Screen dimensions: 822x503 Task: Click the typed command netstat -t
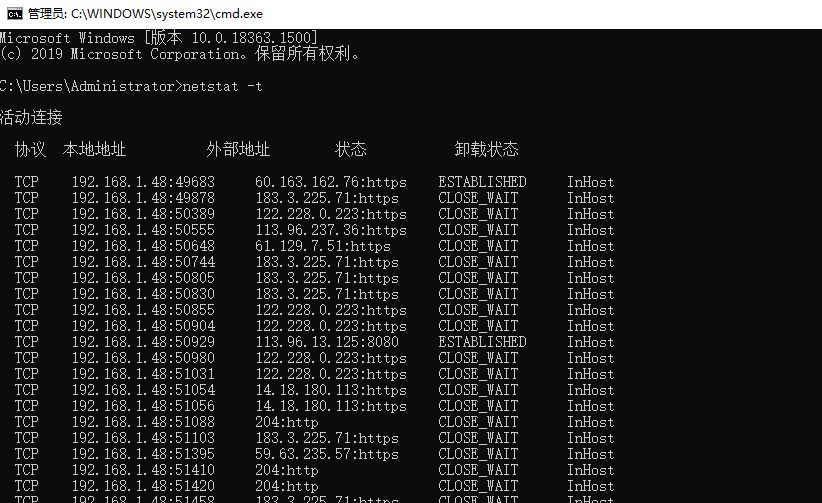pos(222,86)
